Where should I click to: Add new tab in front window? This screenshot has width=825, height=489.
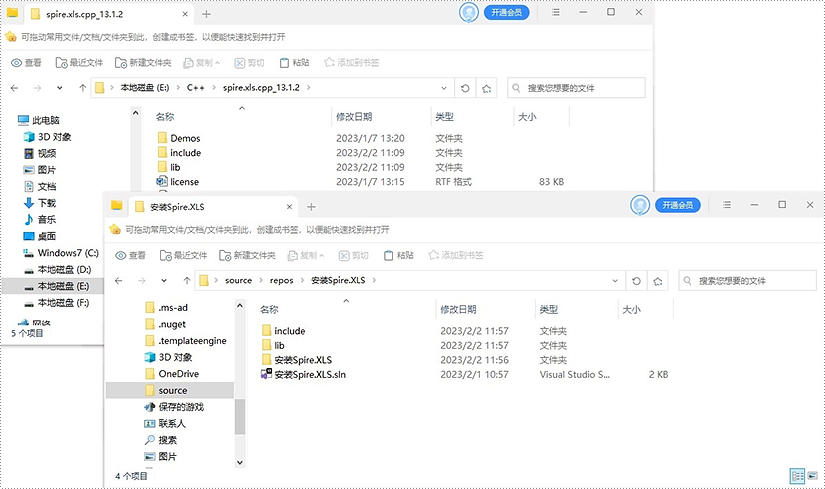pos(311,207)
